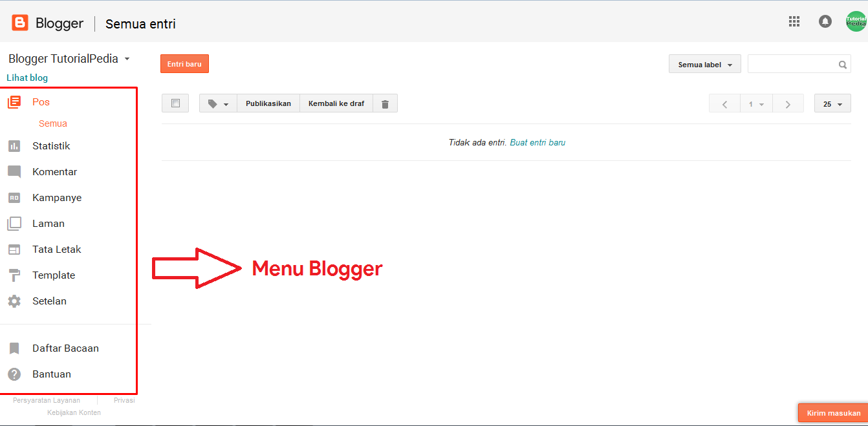Click the Lihat blog link

(x=27, y=78)
